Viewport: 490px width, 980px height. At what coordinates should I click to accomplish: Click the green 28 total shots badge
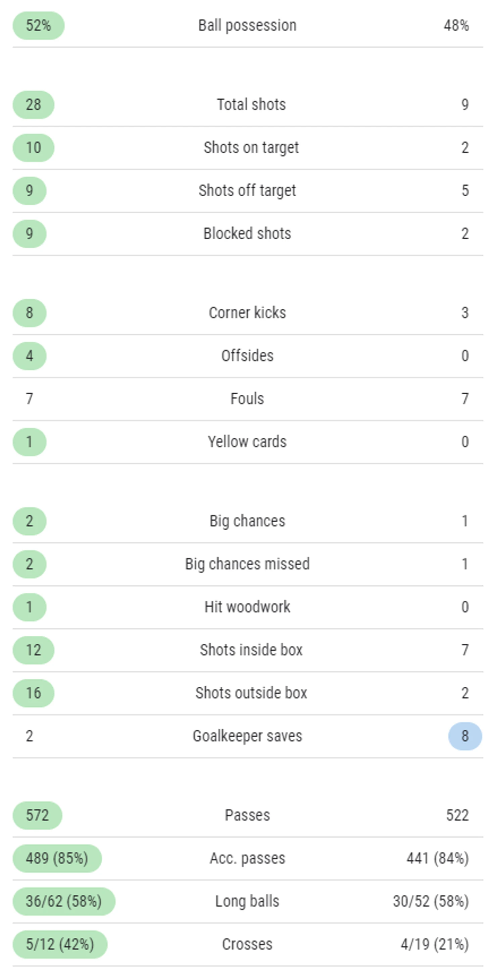coord(34,105)
